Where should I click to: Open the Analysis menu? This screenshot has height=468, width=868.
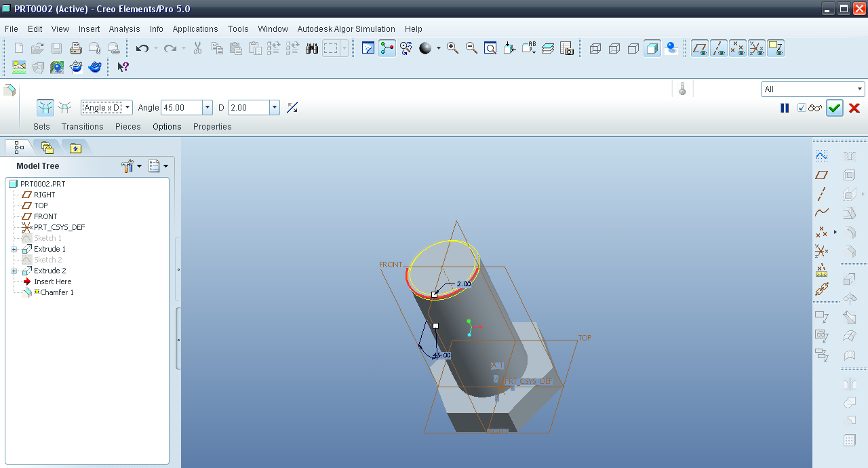click(124, 28)
